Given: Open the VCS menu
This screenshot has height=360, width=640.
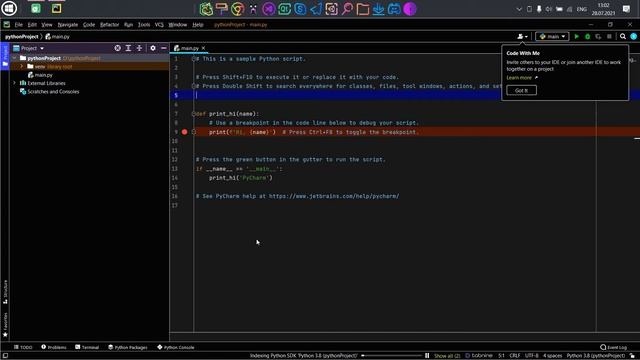Looking at the screenshot, I should [159, 24].
